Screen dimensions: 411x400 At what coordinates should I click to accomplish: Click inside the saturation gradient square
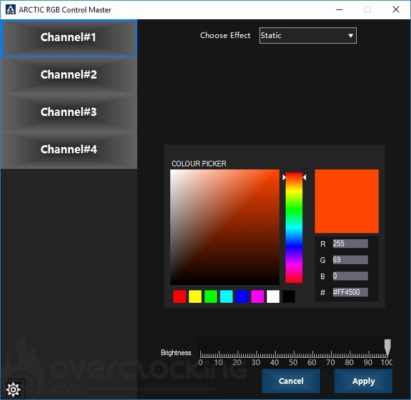tap(225, 227)
